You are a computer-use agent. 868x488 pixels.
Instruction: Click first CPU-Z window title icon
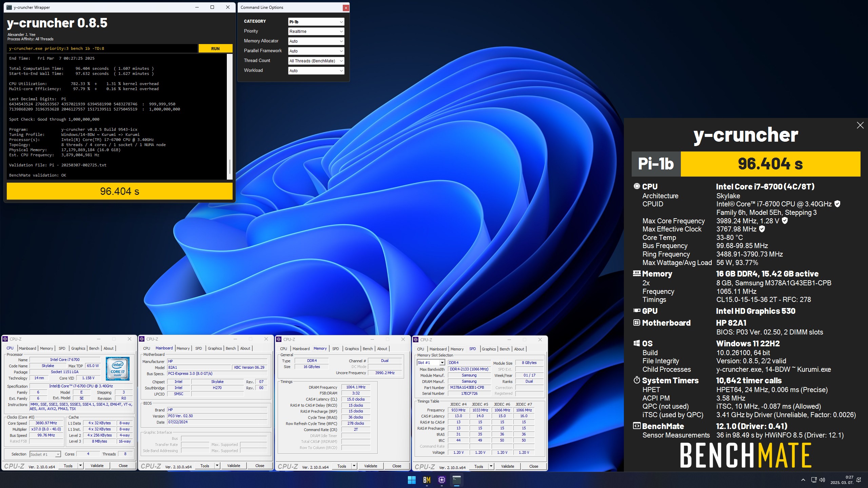pyautogui.click(x=5, y=339)
